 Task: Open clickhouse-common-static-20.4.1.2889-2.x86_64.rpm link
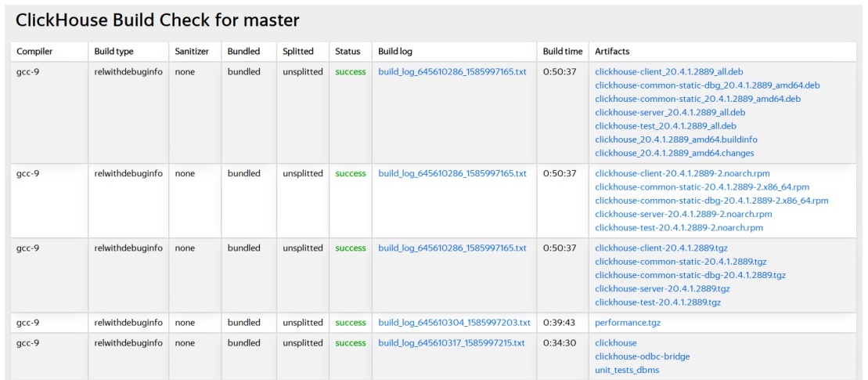(x=702, y=186)
